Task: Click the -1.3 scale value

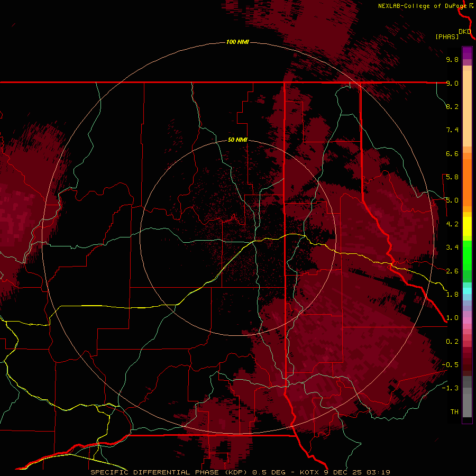Action: 450,388
